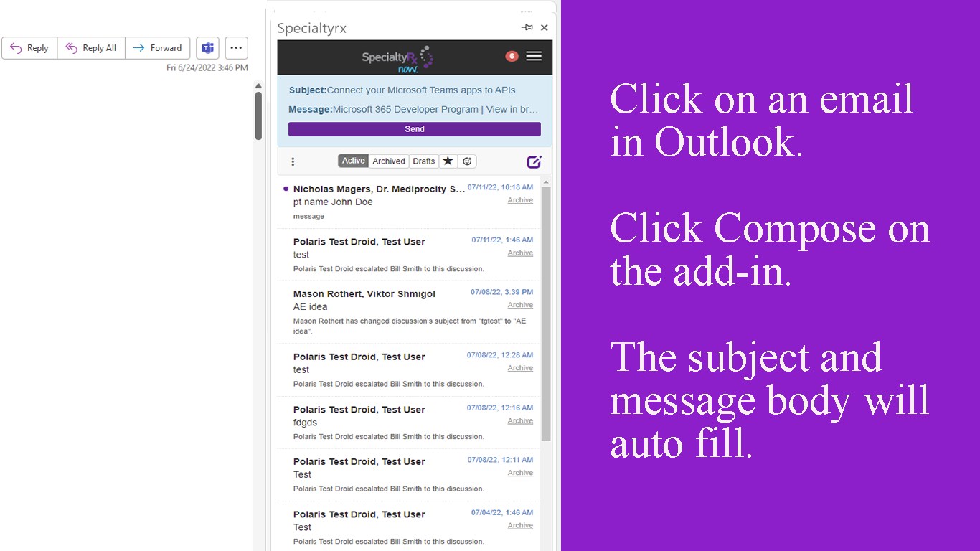The image size is (980, 551).
Task: Archive the 07/04/22 1:46 AM Test discussion
Action: (520, 525)
